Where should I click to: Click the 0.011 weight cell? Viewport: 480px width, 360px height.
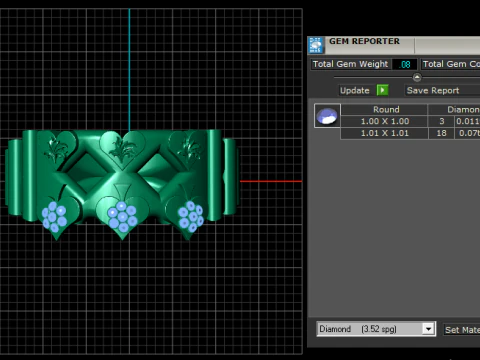(467, 121)
